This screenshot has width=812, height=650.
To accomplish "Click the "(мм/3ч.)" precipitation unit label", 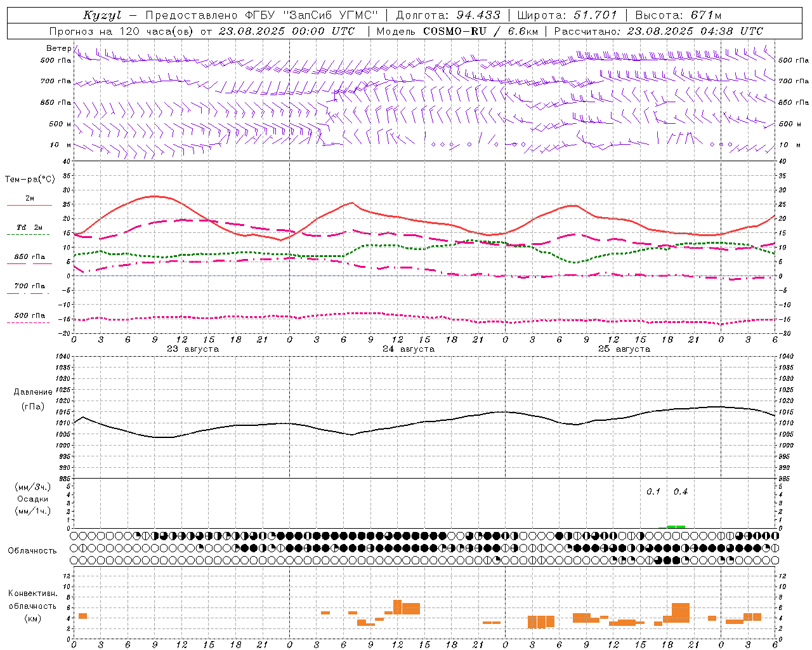I will coord(33,487).
